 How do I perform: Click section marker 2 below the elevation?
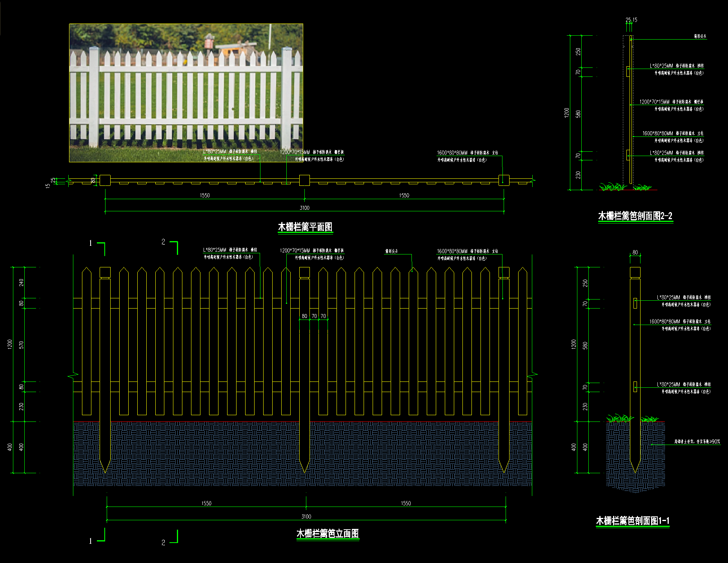[x=163, y=543]
